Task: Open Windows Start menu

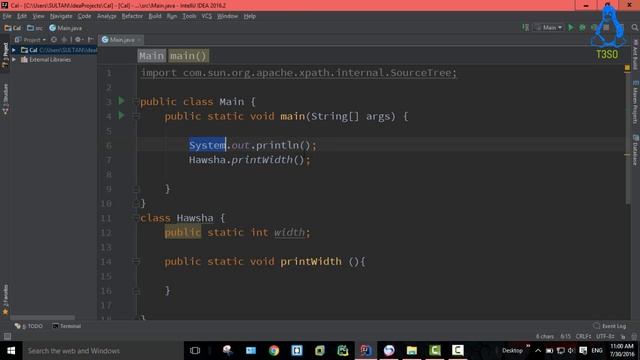Action: tap(11, 351)
